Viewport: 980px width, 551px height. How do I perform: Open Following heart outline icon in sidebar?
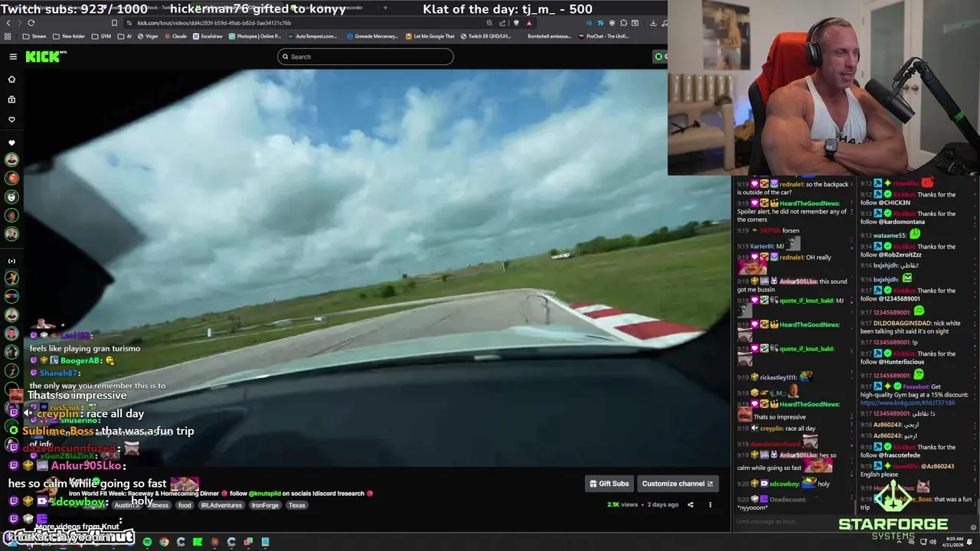click(x=11, y=119)
